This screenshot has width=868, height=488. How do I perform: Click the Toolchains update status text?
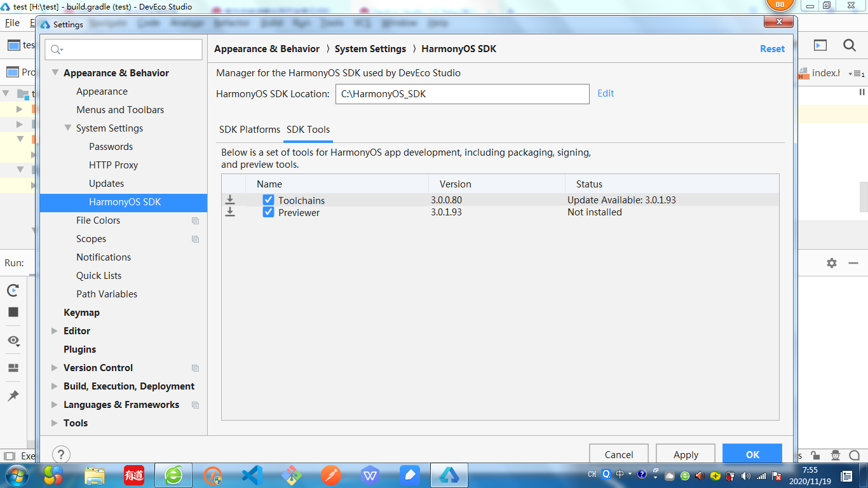pos(621,200)
